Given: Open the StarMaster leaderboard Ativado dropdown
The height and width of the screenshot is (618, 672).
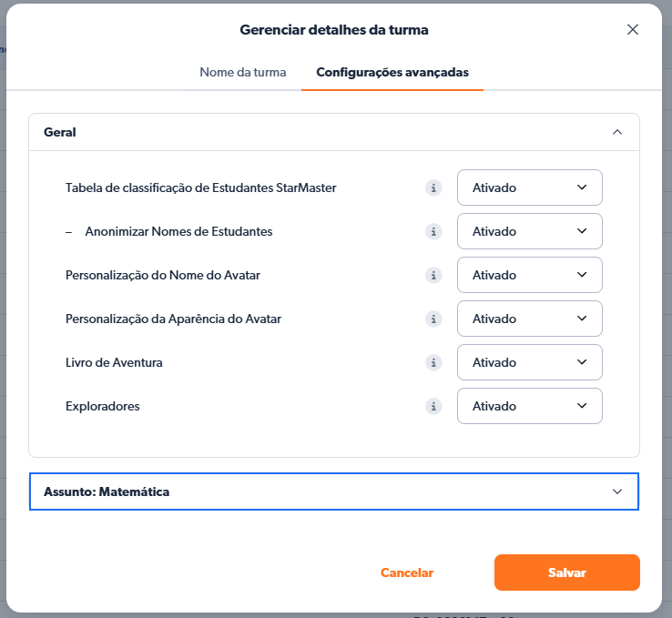Looking at the screenshot, I should (529, 187).
